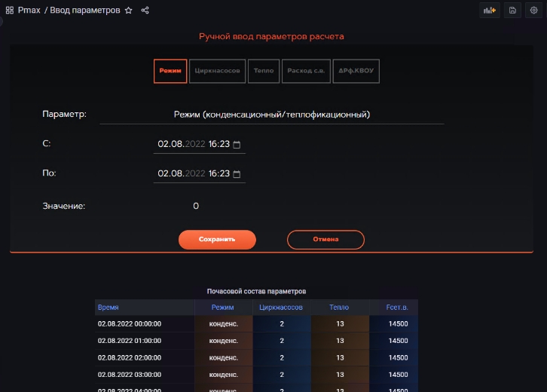Click the Отмена button

pyautogui.click(x=325, y=239)
